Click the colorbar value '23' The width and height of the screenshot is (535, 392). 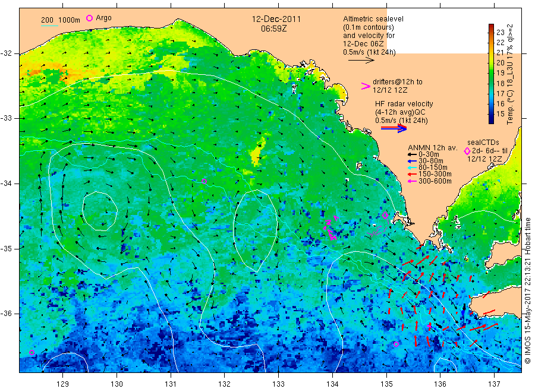click(500, 33)
